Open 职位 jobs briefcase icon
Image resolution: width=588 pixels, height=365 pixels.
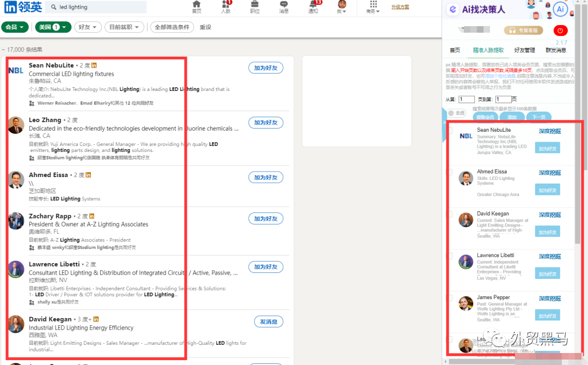255,7
